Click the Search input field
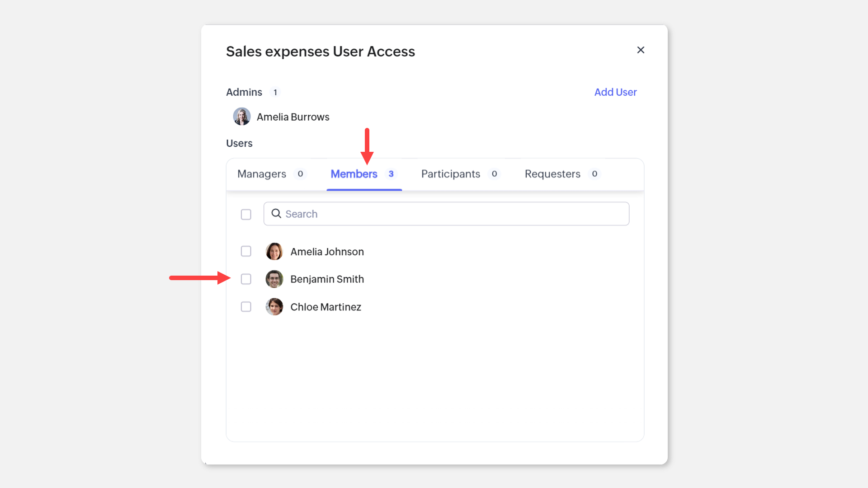Viewport: 868px width, 488px height. [x=452, y=214]
